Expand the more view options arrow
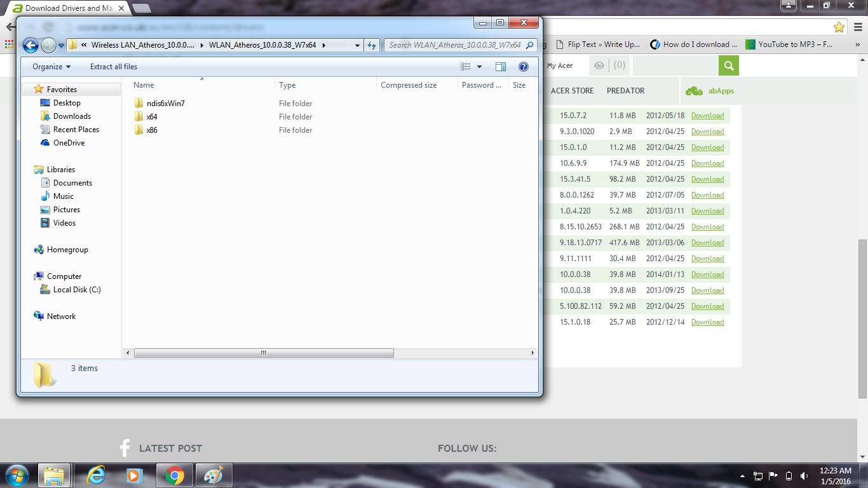Screen dimensions: 868x488 click(480, 67)
